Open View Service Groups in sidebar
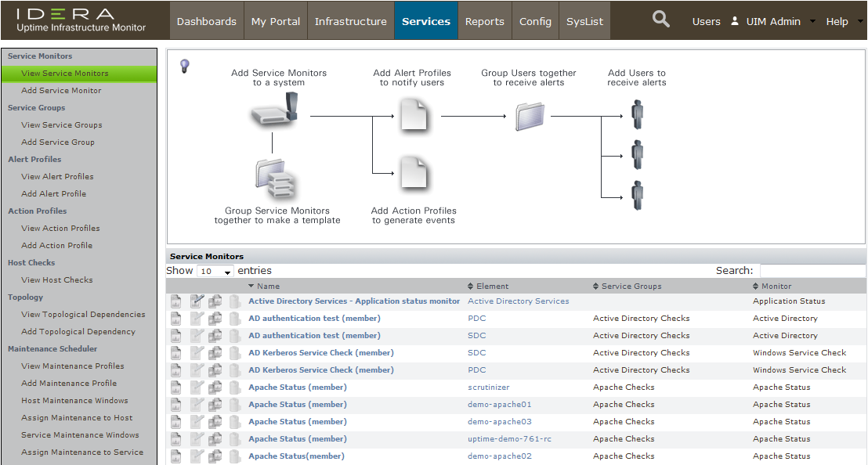This screenshot has width=868, height=465. coord(61,125)
